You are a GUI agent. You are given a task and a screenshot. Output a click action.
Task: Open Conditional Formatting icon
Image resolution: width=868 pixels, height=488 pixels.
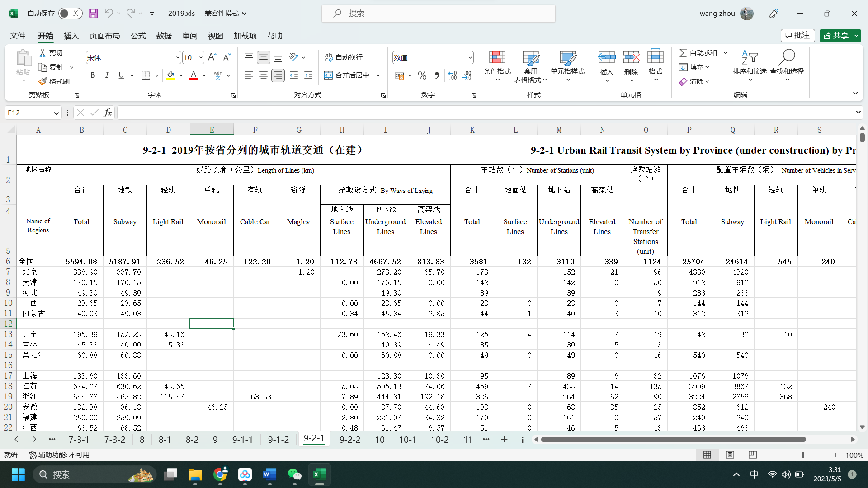click(x=497, y=58)
